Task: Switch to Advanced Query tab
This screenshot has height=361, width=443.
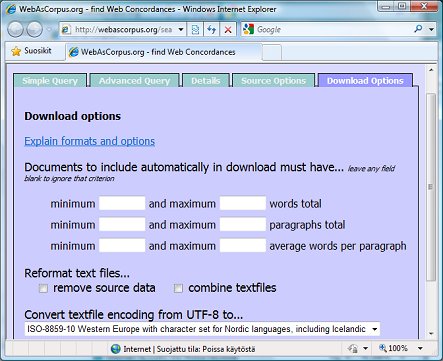Action: [135, 81]
